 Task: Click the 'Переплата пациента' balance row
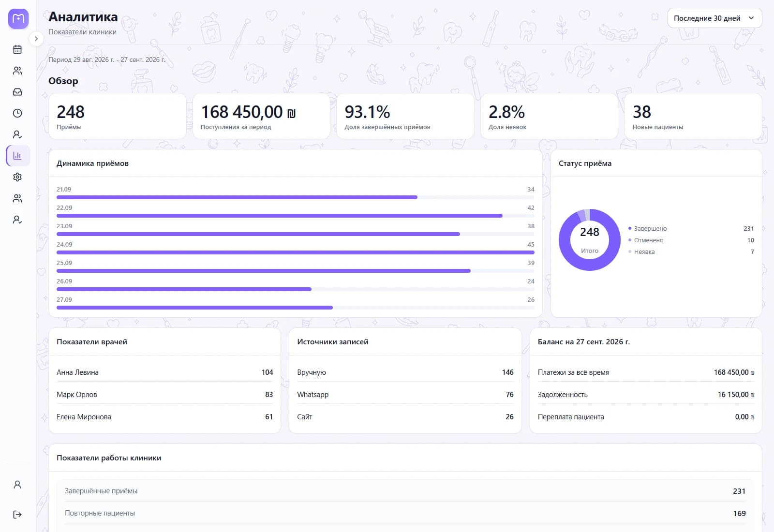[646, 417]
